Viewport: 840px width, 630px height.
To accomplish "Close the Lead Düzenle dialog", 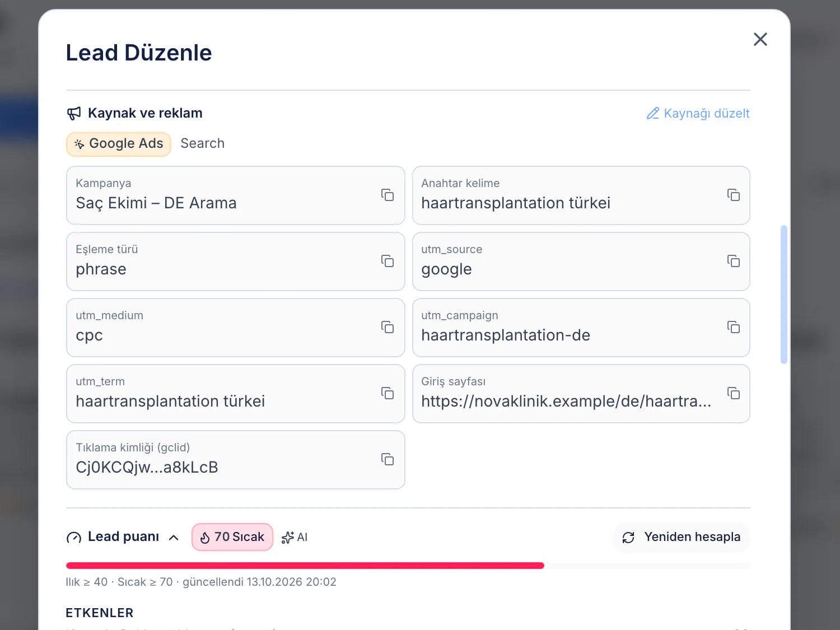I will pyautogui.click(x=760, y=39).
